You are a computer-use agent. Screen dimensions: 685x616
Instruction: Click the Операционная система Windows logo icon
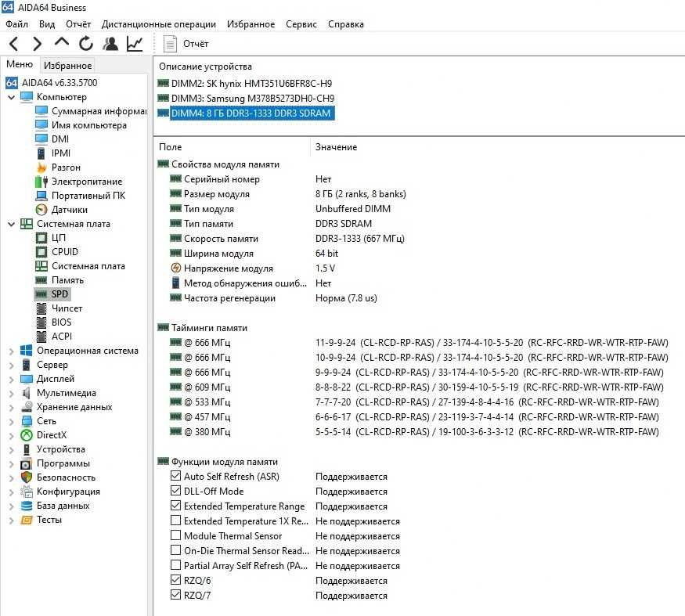[27, 351]
